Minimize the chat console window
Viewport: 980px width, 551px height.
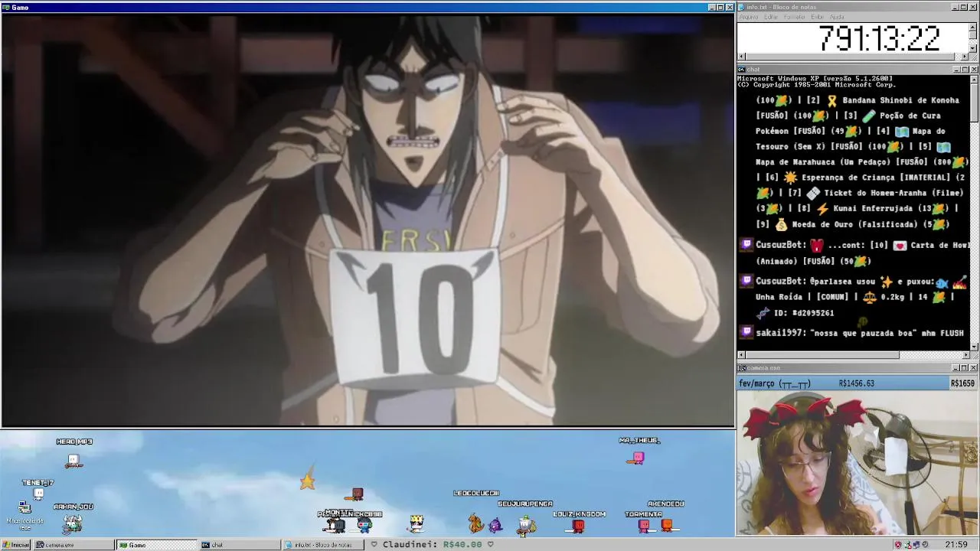(955, 70)
